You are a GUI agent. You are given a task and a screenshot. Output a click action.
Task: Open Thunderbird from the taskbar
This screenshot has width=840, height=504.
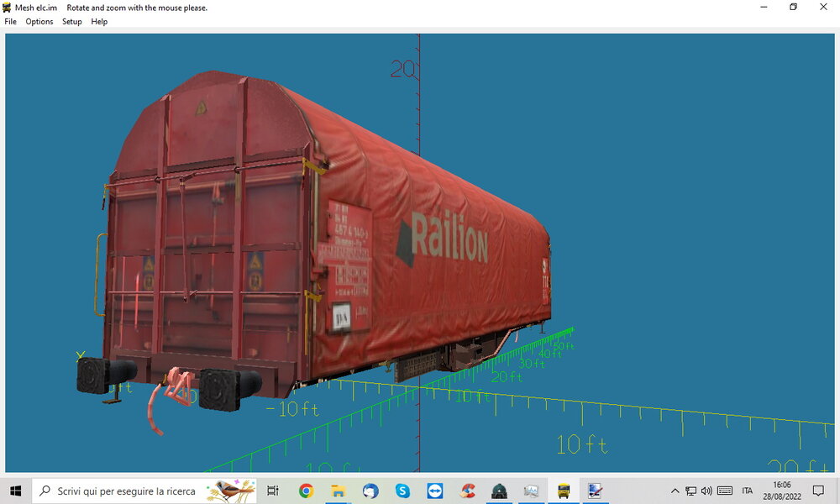(370, 491)
